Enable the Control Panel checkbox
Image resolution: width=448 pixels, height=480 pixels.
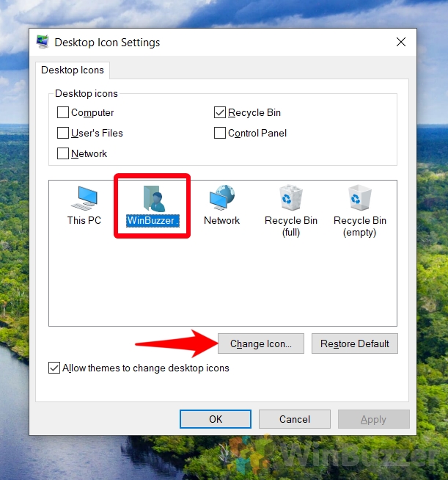220,133
